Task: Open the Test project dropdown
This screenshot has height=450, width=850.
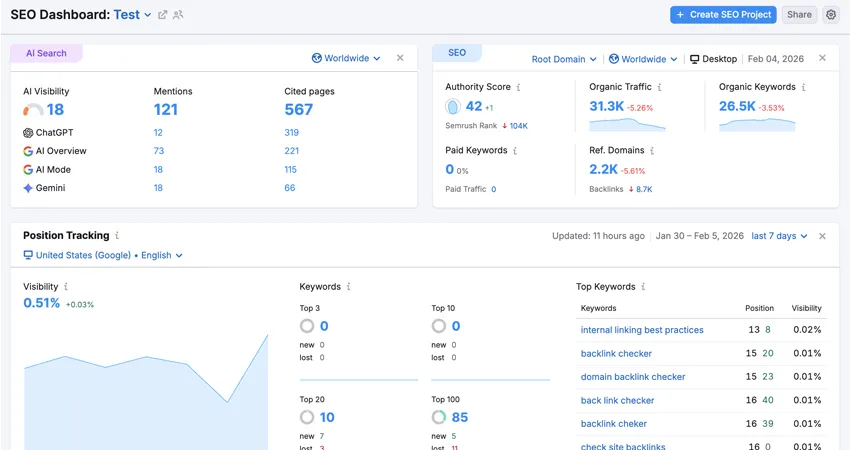Action: tap(132, 15)
